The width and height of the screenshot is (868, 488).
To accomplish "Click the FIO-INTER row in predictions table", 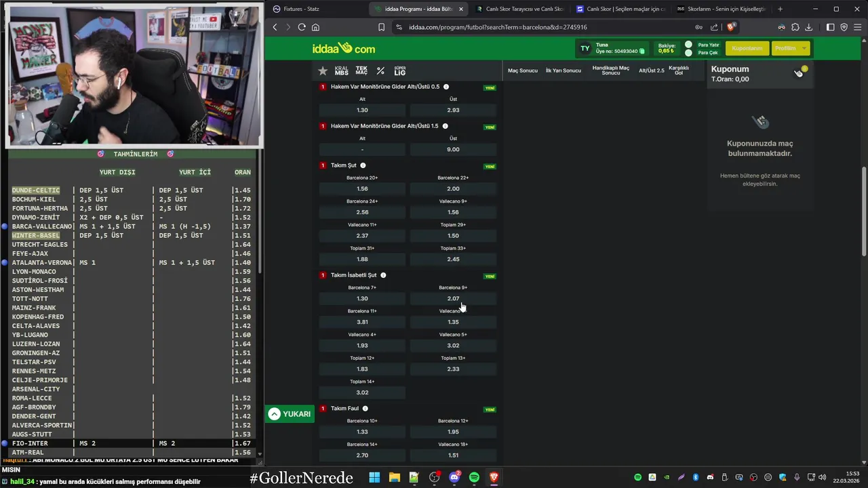I will click(x=131, y=443).
